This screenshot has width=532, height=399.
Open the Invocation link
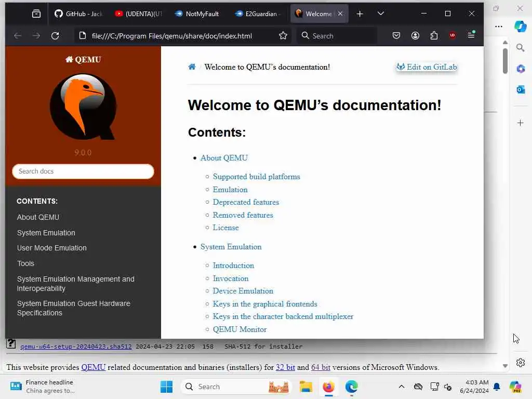[x=230, y=278]
